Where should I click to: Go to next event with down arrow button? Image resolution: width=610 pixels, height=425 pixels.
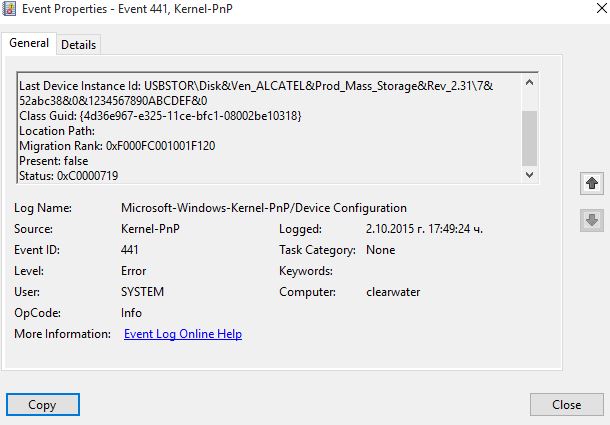[x=592, y=220]
